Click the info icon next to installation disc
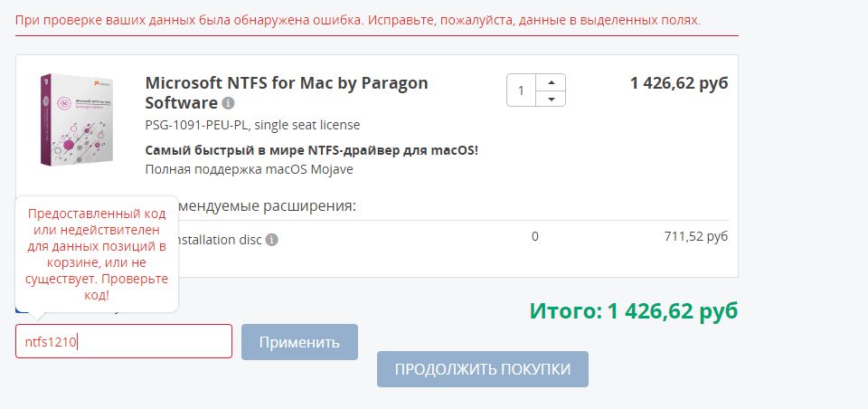 (272, 240)
